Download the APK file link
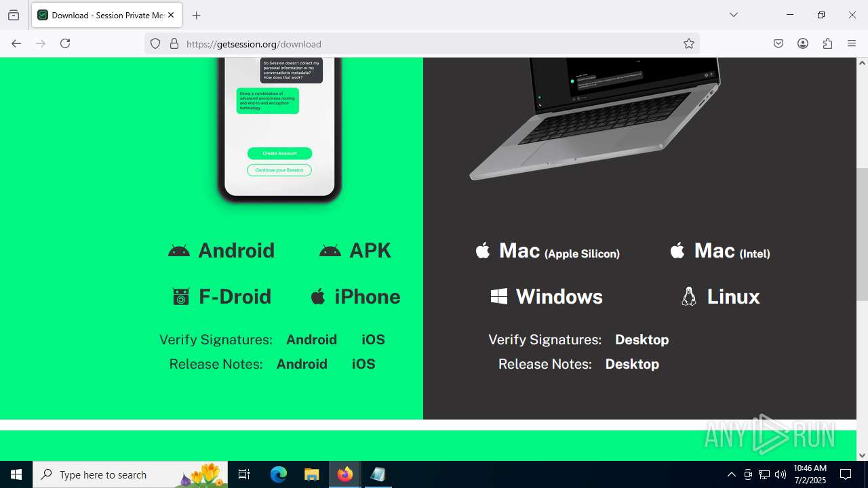Viewport: 868px width, 488px height. tap(370, 250)
